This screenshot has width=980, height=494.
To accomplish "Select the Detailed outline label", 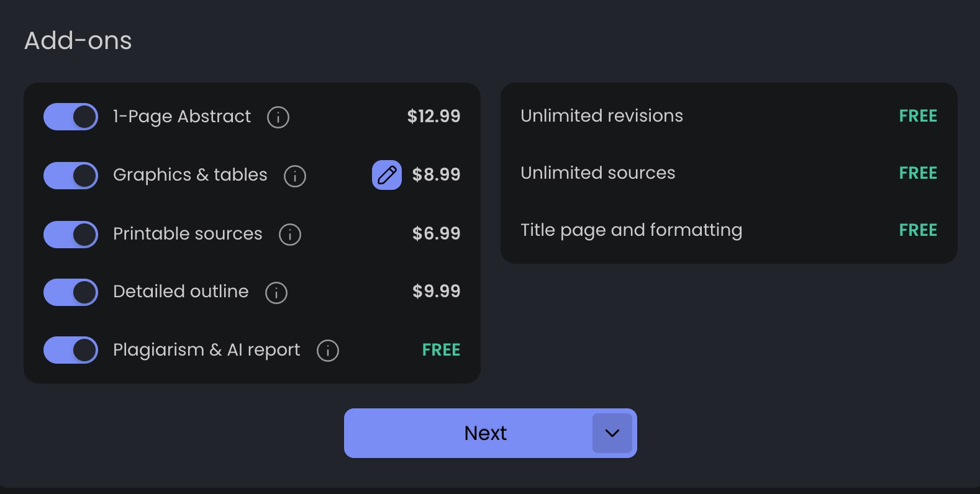I will pos(181,292).
